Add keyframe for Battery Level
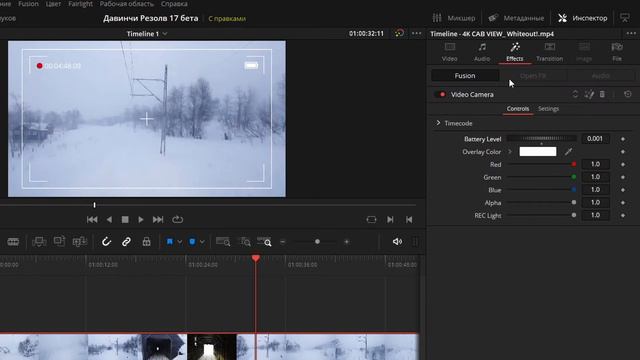The height and width of the screenshot is (360, 640). tap(623, 139)
